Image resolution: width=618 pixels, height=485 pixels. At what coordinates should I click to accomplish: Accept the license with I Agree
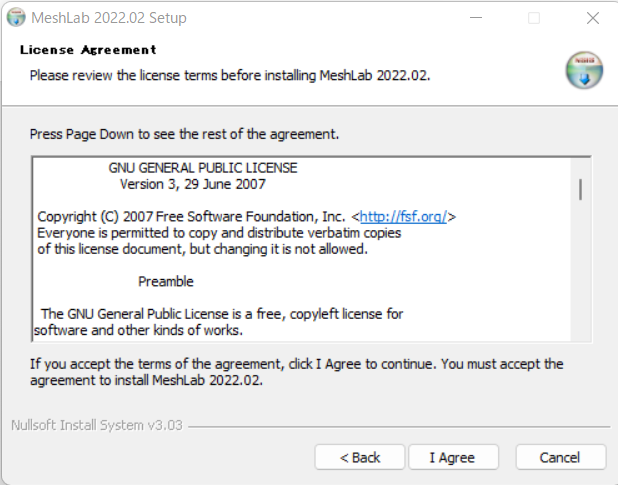point(453,457)
